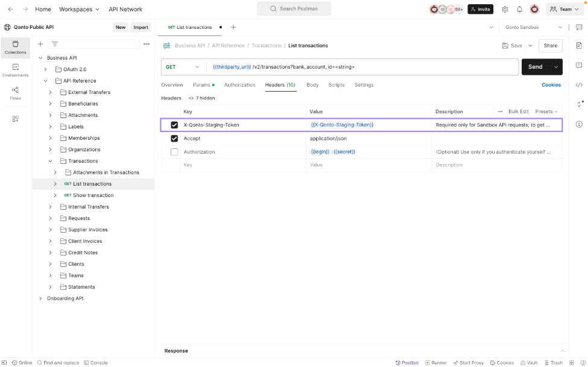588x367 pixels.
Task: Collapse the Transactions folder
Action: click(x=50, y=161)
